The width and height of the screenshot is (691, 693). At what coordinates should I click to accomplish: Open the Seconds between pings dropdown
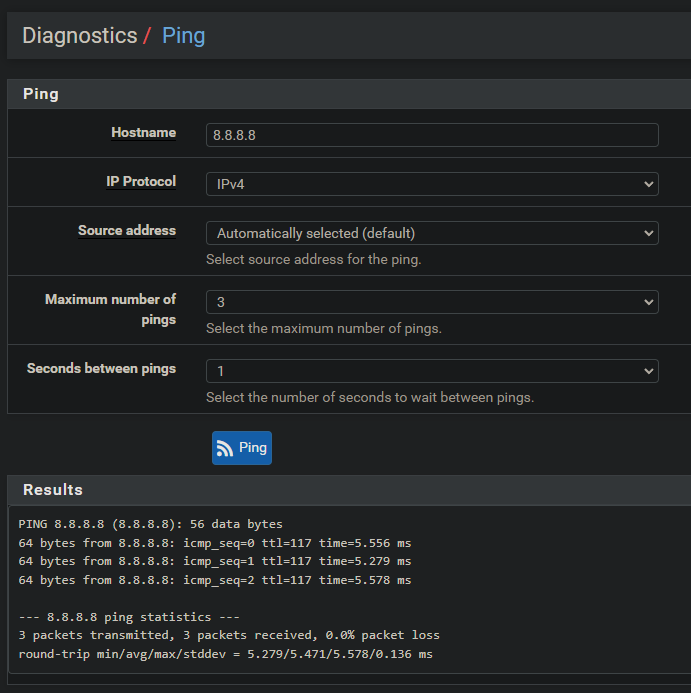click(432, 371)
